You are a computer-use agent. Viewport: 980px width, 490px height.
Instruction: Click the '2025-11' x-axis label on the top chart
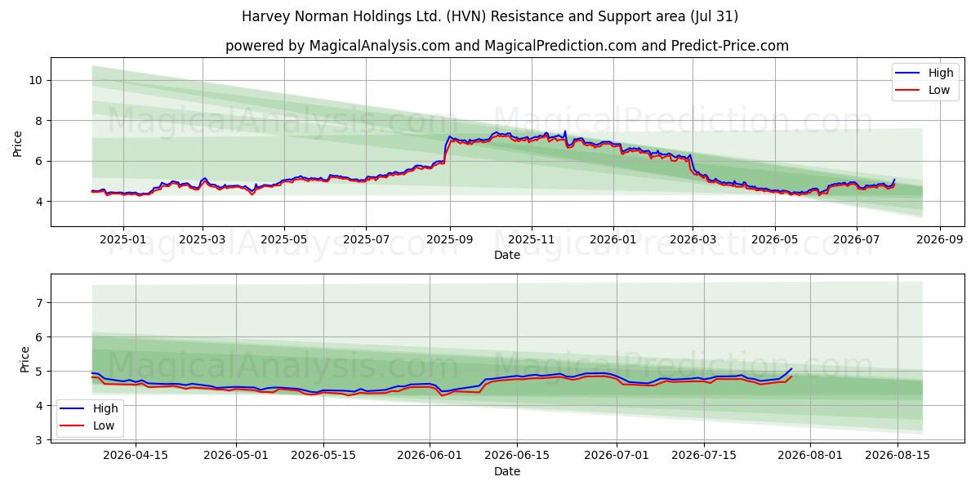[x=532, y=240]
